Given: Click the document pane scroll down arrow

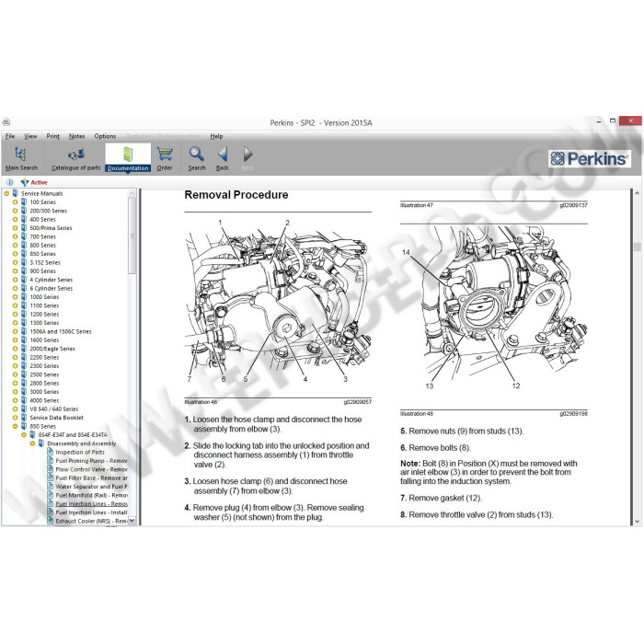Looking at the screenshot, I should (x=637, y=522).
